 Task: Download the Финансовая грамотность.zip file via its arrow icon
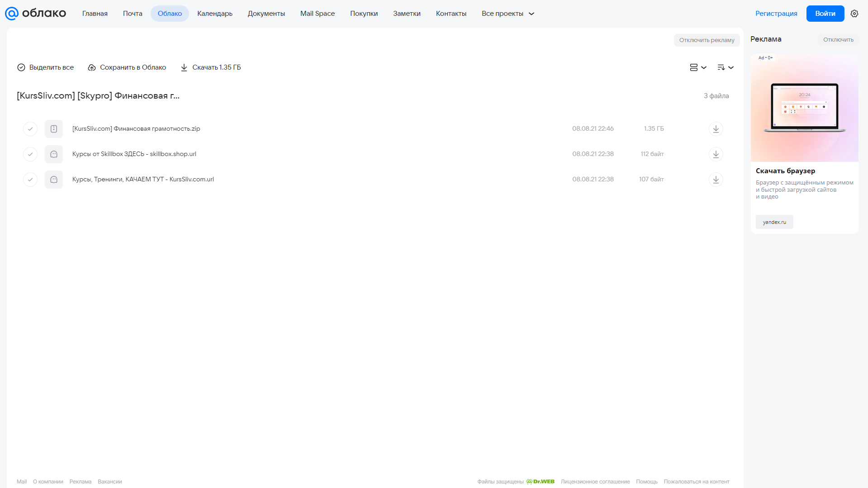click(x=716, y=129)
